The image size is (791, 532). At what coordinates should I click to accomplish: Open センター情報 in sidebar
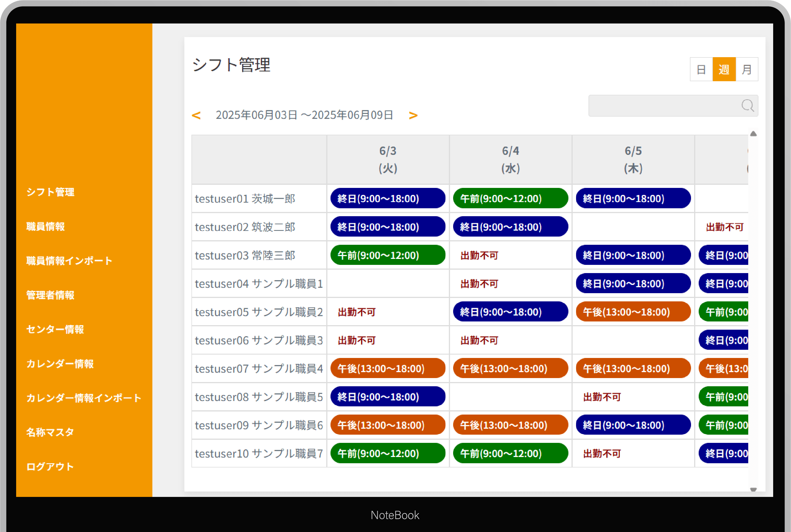pyautogui.click(x=55, y=329)
